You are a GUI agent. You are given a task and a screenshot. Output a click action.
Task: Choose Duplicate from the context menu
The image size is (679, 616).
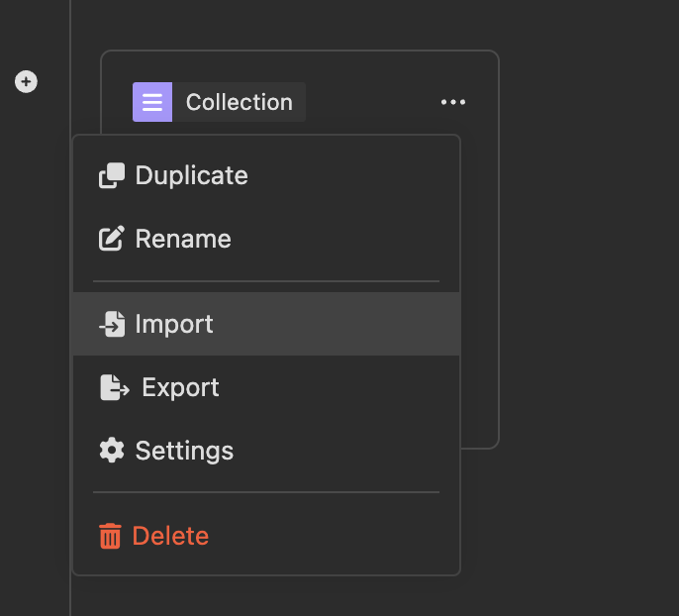192,176
